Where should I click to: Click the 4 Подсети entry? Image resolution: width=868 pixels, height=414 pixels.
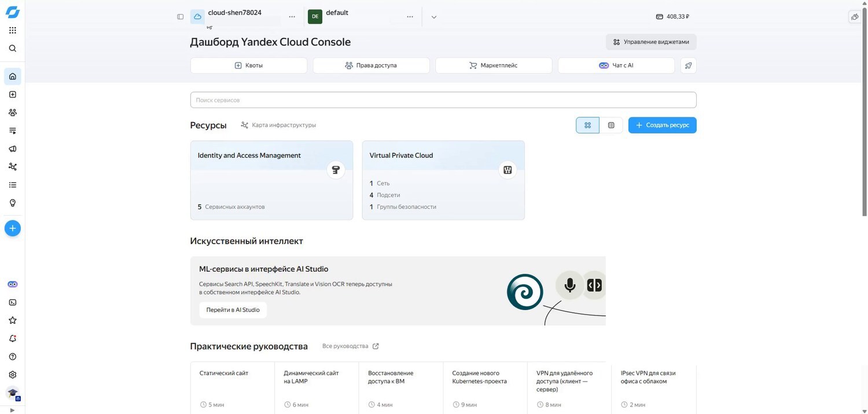385,195
